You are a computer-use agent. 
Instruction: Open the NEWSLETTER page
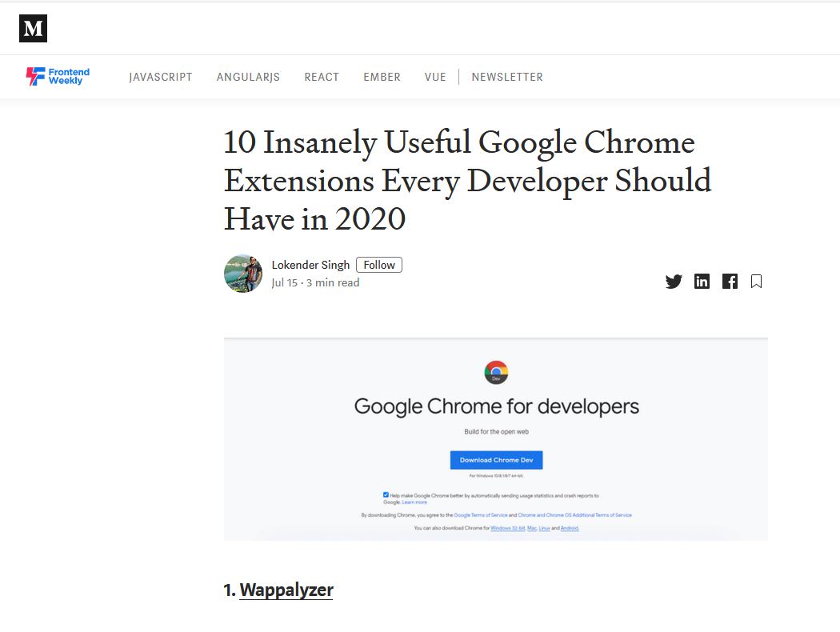[x=507, y=77]
